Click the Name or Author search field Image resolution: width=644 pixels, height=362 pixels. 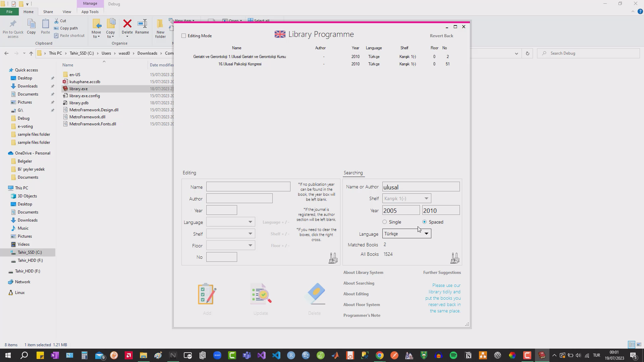point(421,187)
